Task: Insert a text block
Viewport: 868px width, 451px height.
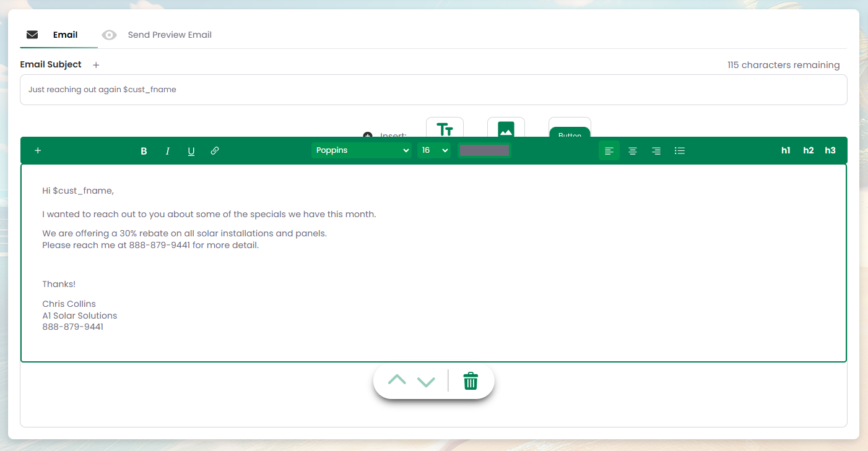Action: 445,129
